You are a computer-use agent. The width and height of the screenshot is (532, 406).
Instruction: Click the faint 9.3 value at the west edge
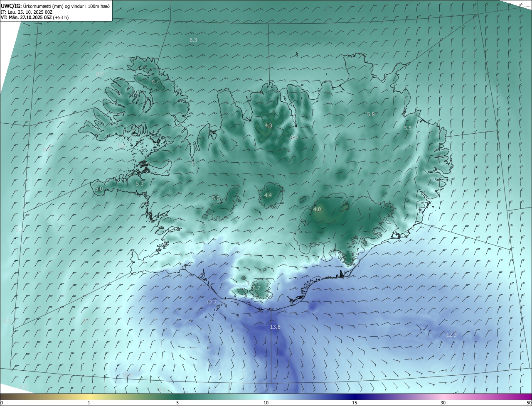tap(7, 321)
